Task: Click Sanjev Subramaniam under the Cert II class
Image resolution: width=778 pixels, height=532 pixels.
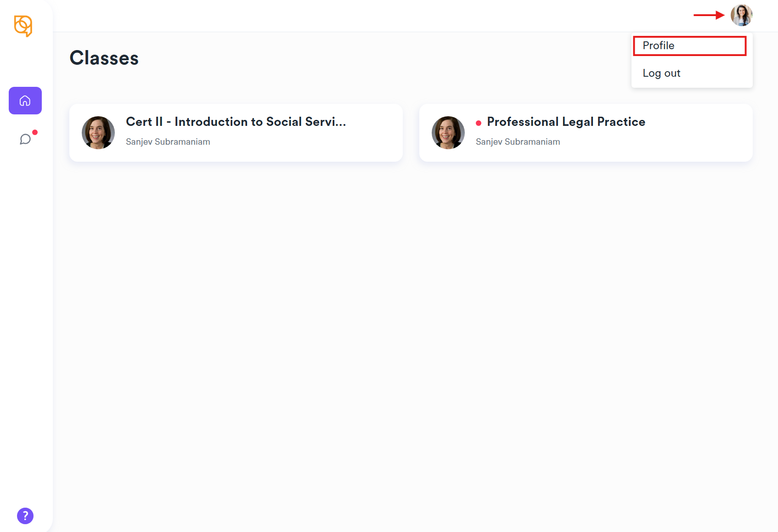Action: click(168, 142)
